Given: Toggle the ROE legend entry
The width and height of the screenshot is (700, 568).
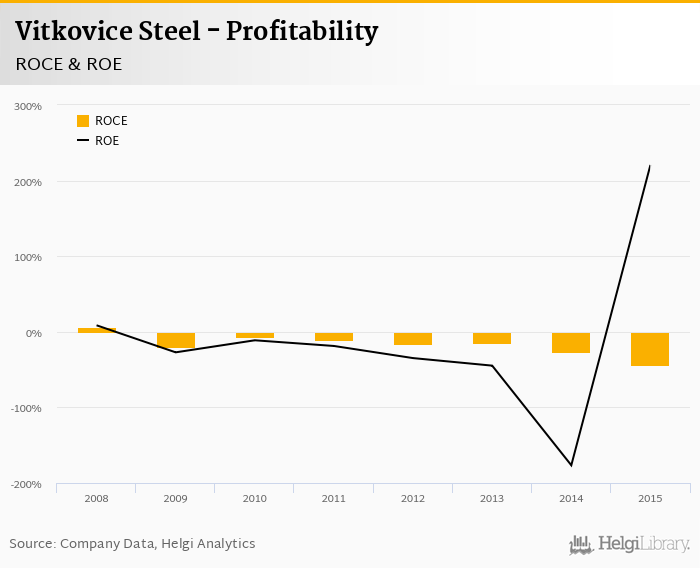Looking at the screenshot, I should click(x=107, y=141).
